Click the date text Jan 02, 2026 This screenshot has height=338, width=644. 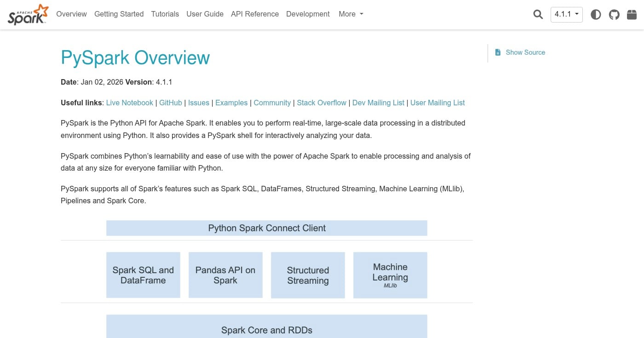[x=102, y=82]
